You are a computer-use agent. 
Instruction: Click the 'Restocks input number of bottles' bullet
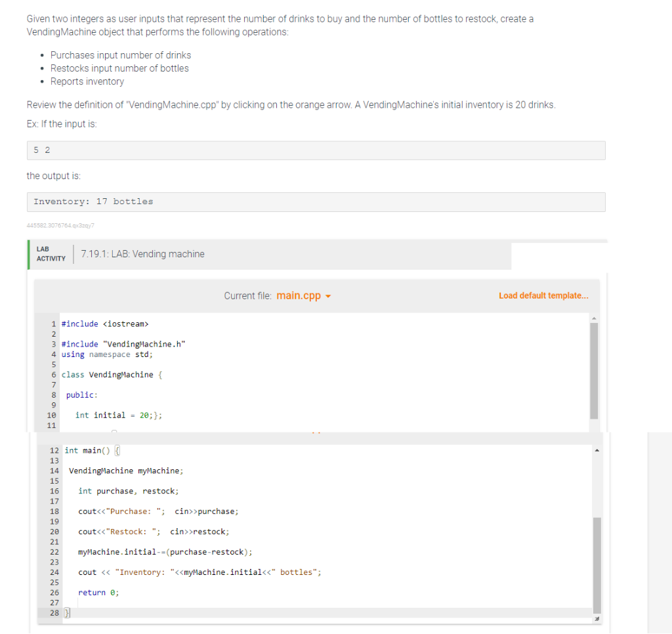(119, 68)
